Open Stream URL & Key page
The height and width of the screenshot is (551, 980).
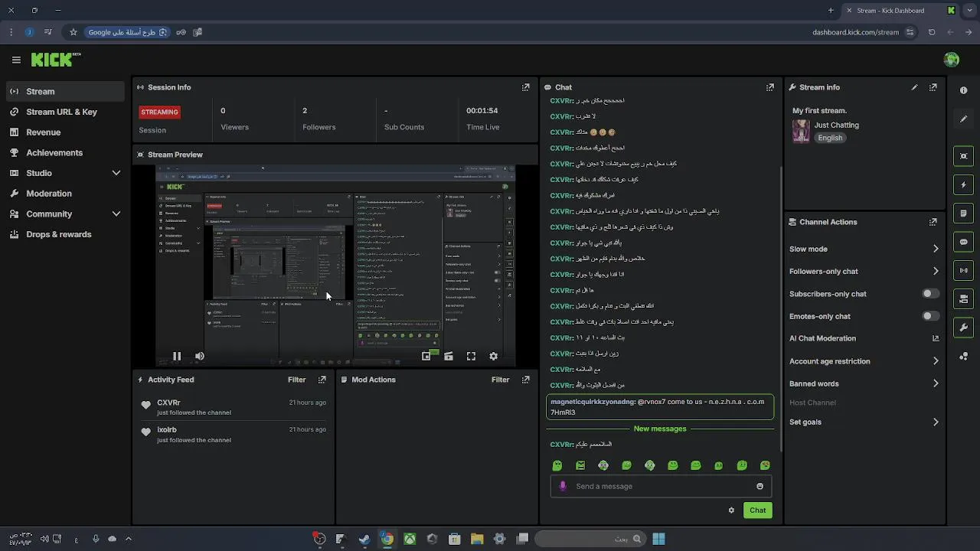tap(64, 112)
